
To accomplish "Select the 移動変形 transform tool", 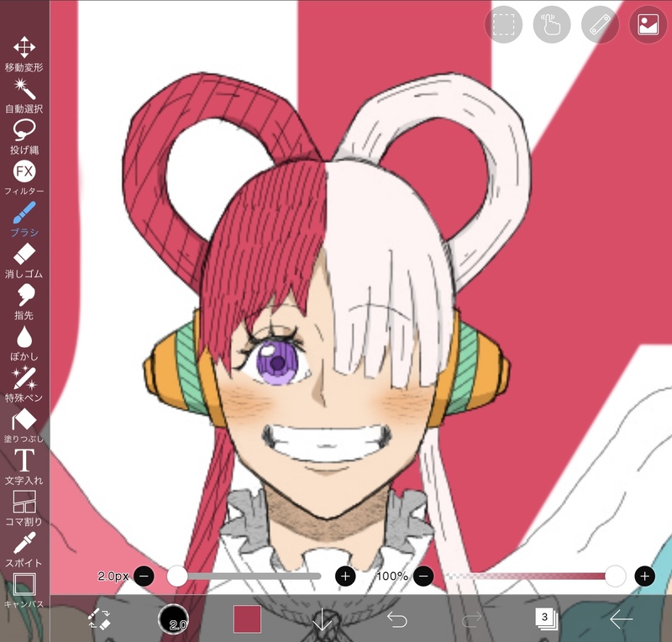I will click(x=24, y=53).
